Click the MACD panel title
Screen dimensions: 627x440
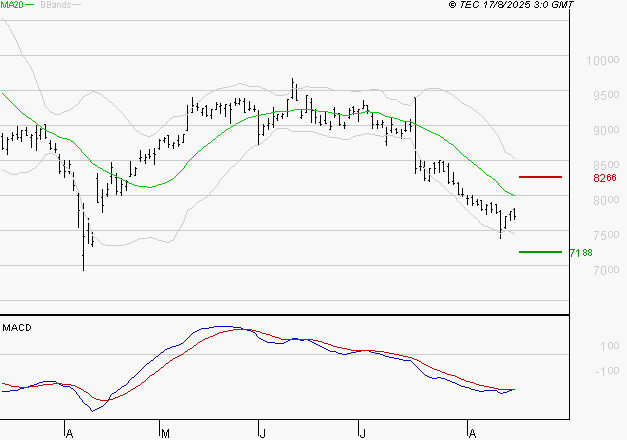click(17, 327)
